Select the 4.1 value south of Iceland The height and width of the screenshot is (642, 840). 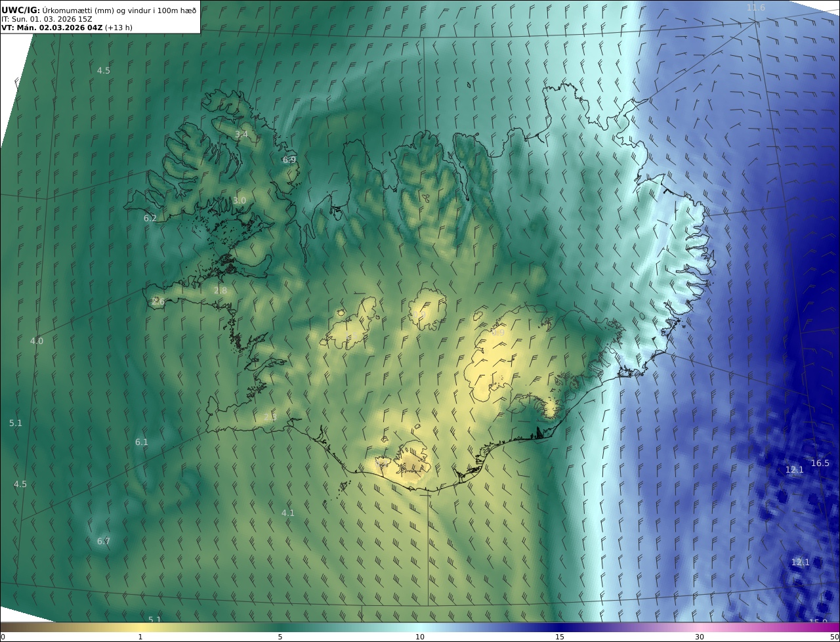[x=288, y=513]
